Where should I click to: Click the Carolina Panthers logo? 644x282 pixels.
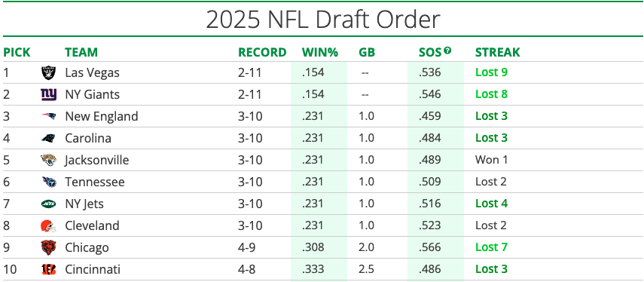[48, 138]
